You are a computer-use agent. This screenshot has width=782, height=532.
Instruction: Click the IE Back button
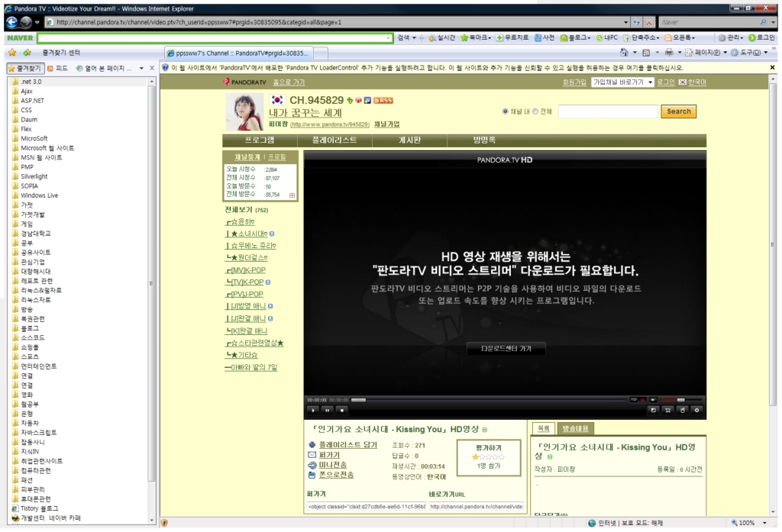pos(11,22)
